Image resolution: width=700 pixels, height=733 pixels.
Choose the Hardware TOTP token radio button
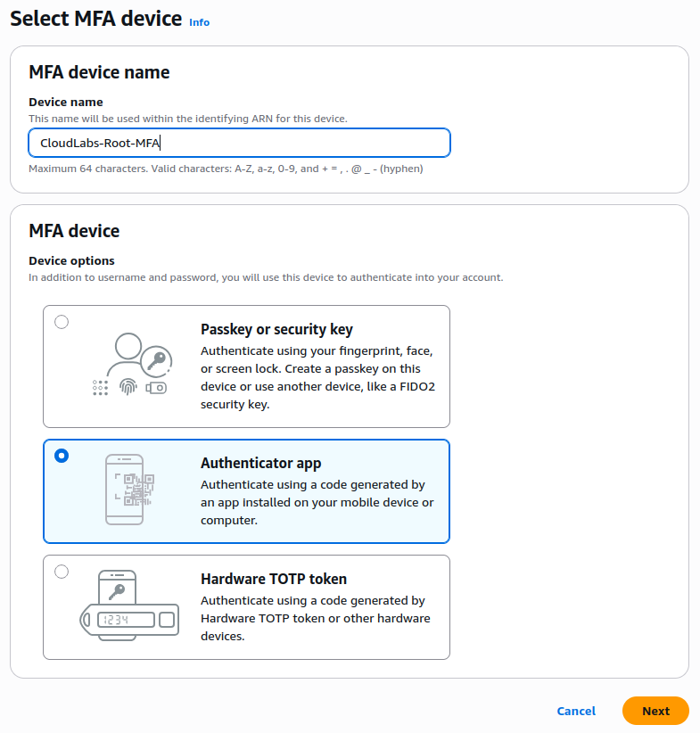(62, 572)
